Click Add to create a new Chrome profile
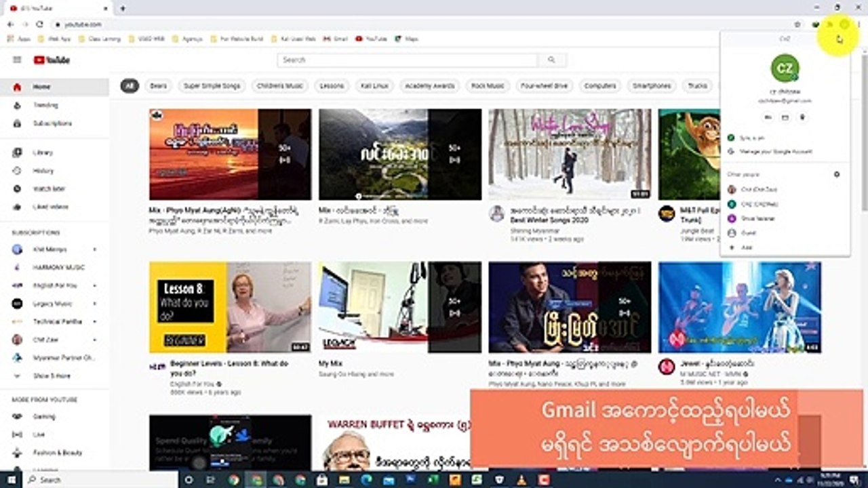The height and width of the screenshot is (488, 868). click(785, 248)
